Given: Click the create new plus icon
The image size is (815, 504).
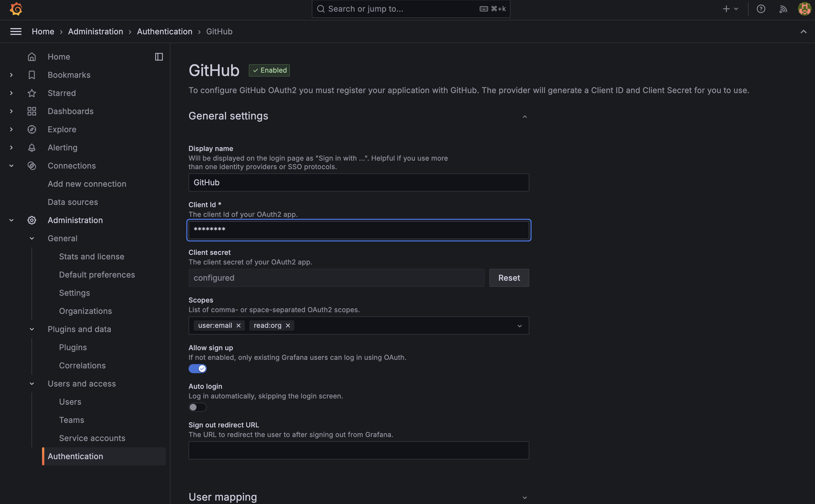Looking at the screenshot, I should click(726, 8).
